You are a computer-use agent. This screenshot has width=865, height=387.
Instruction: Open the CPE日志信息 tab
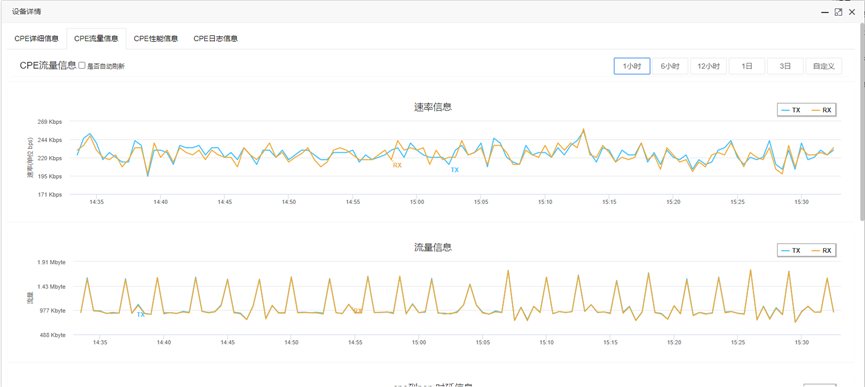pyautogui.click(x=215, y=39)
